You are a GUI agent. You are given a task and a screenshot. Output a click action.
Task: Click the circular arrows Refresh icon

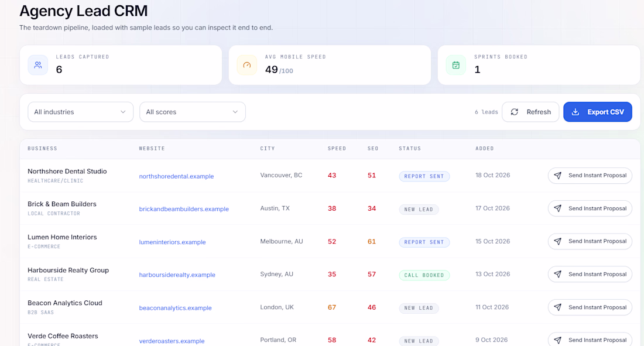coord(514,112)
